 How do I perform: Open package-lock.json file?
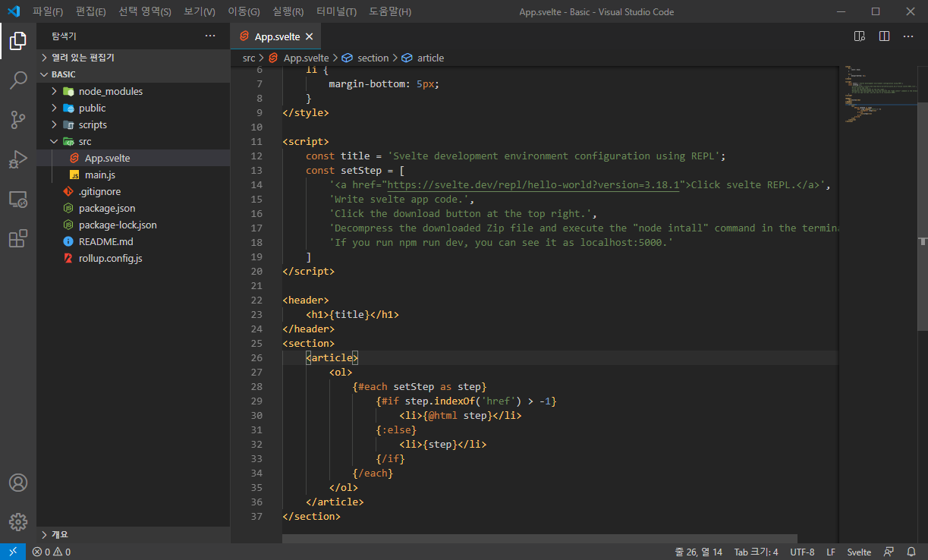click(x=133, y=225)
